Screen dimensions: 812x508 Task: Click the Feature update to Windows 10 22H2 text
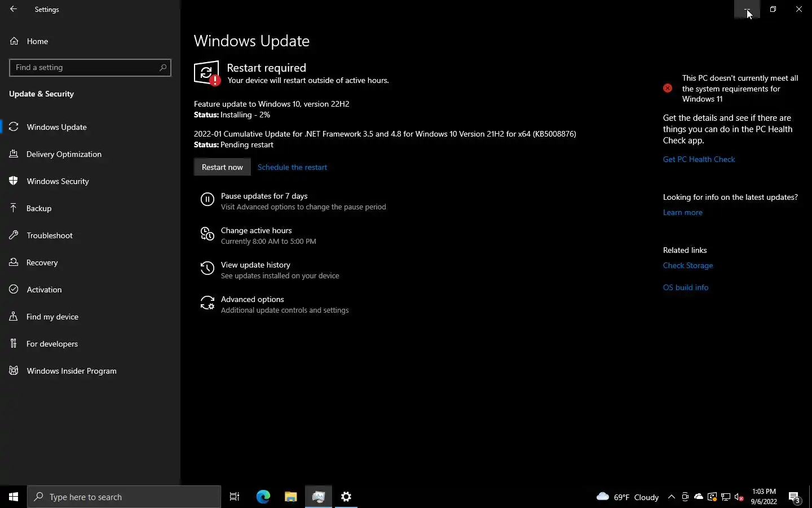(x=271, y=104)
